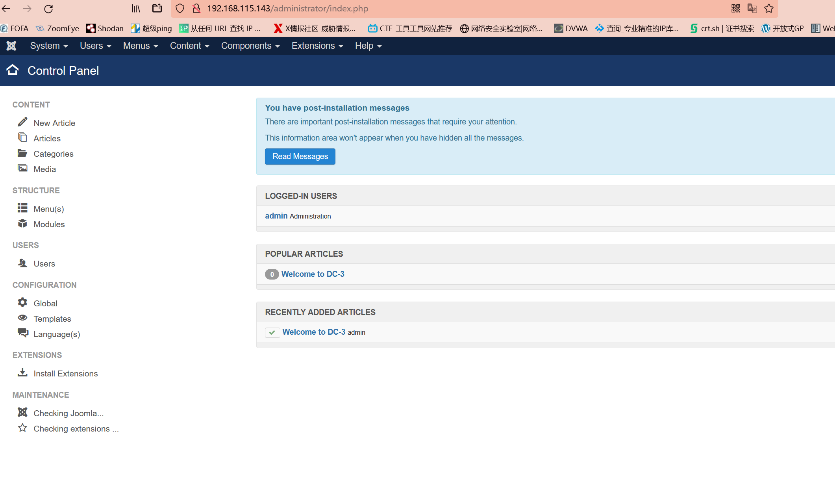
Task: Click the Joomla logo in the top menu bar
Action: [11, 46]
